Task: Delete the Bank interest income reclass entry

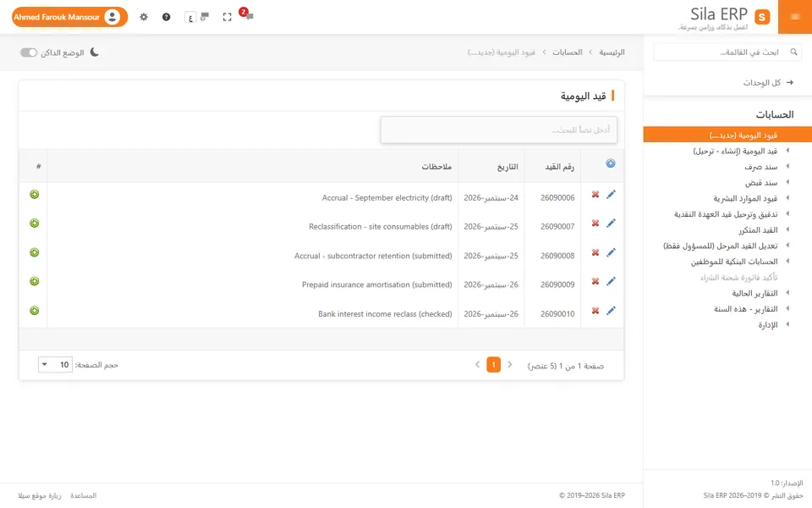Action: pos(595,311)
